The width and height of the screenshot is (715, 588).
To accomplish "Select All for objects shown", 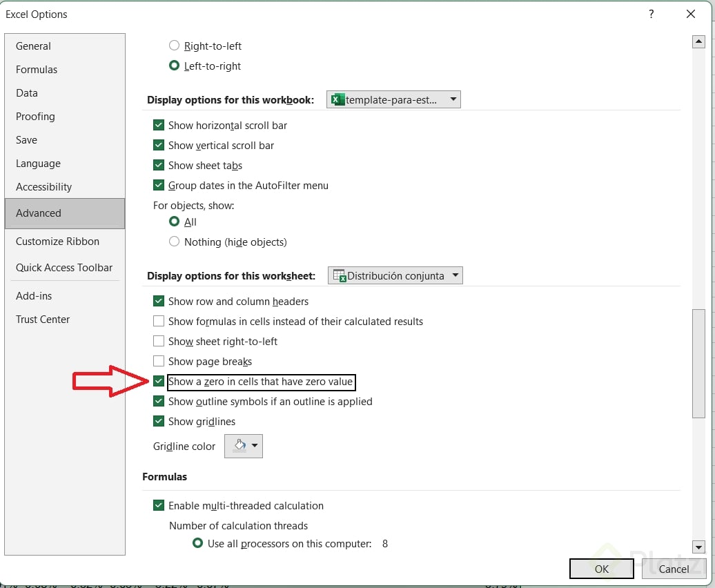I will tap(174, 222).
